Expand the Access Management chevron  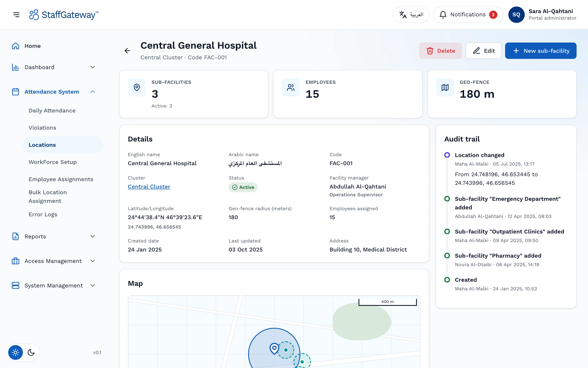pos(92,261)
